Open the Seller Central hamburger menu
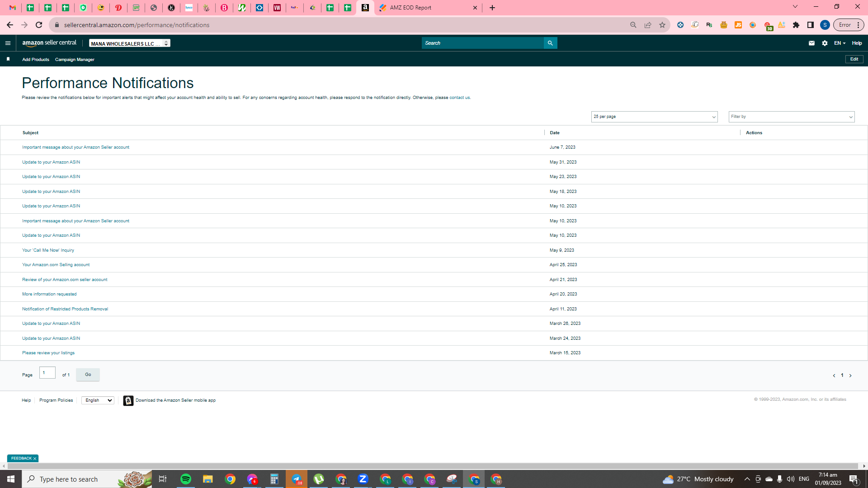Viewport: 868px width, 488px height. 8,43
